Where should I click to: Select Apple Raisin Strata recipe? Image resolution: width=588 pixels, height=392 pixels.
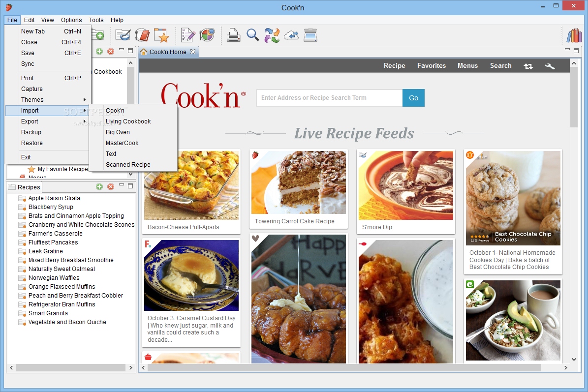[54, 198]
